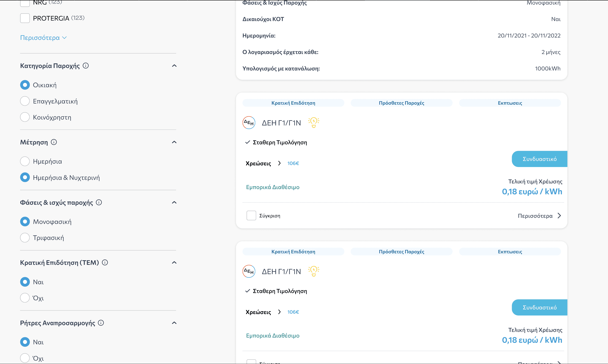Open info icon next to Κρατική Επιδότηση (ΤΕΜ)
The height and width of the screenshot is (364, 608).
pyautogui.click(x=105, y=262)
